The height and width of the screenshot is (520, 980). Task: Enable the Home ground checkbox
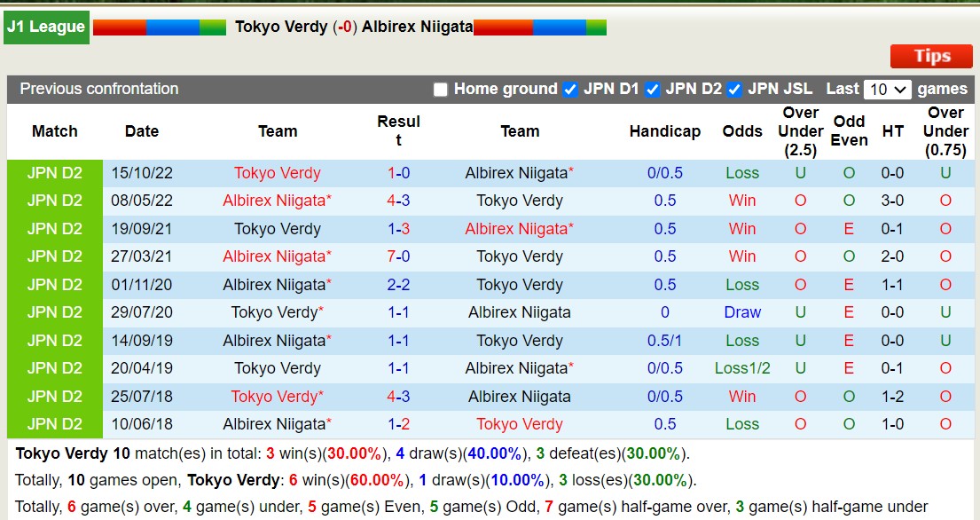(x=440, y=90)
